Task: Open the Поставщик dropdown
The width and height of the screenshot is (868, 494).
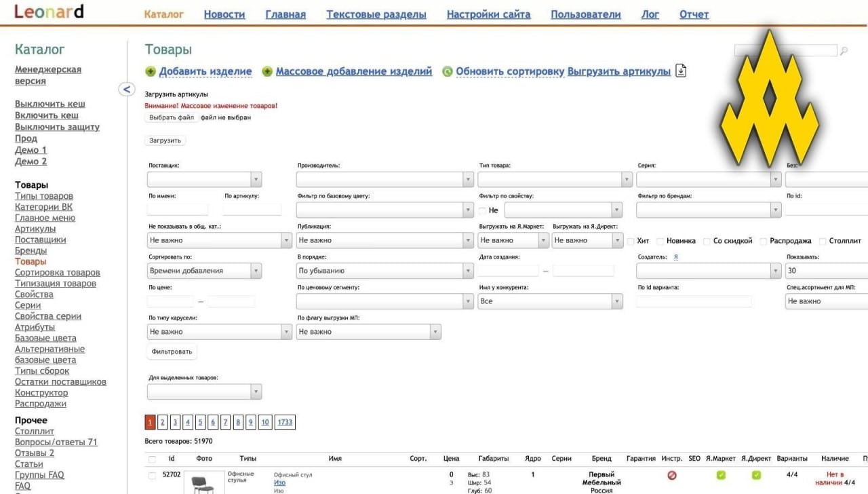Action: (204, 180)
